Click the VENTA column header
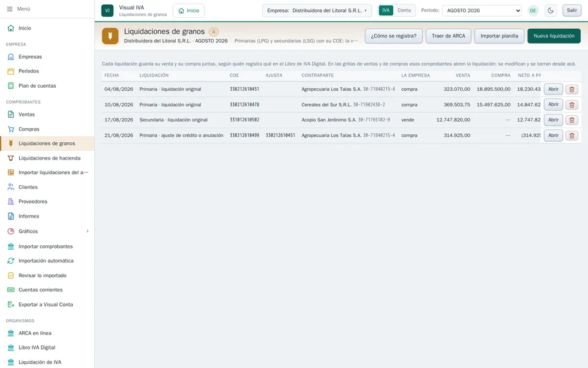Viewport: 588px width, 368px height. coord(463,75)
